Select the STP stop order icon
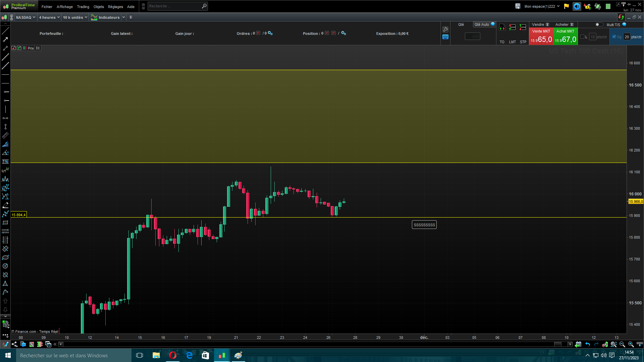The width and height of the screenshot is (644, 362). [x=523, y=27]
